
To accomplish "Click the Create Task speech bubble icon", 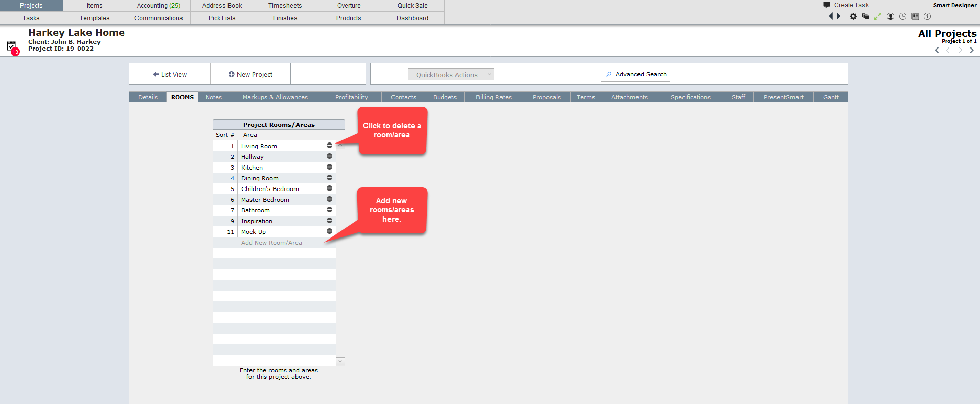I will 827,5.
